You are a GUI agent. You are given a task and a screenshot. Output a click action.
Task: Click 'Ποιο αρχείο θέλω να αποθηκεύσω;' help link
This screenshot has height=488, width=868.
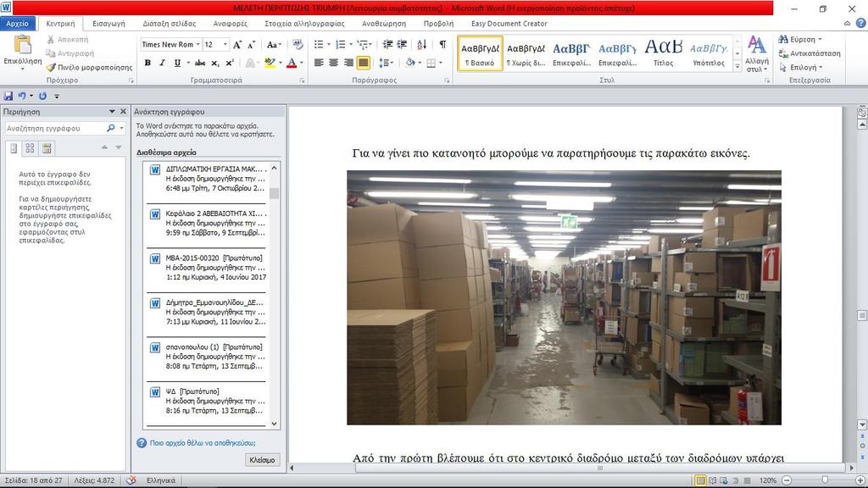(x=203, y=443)
